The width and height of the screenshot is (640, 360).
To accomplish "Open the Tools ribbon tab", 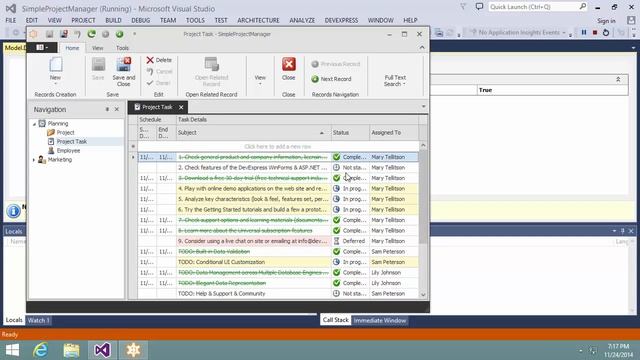I will (122, 48).
